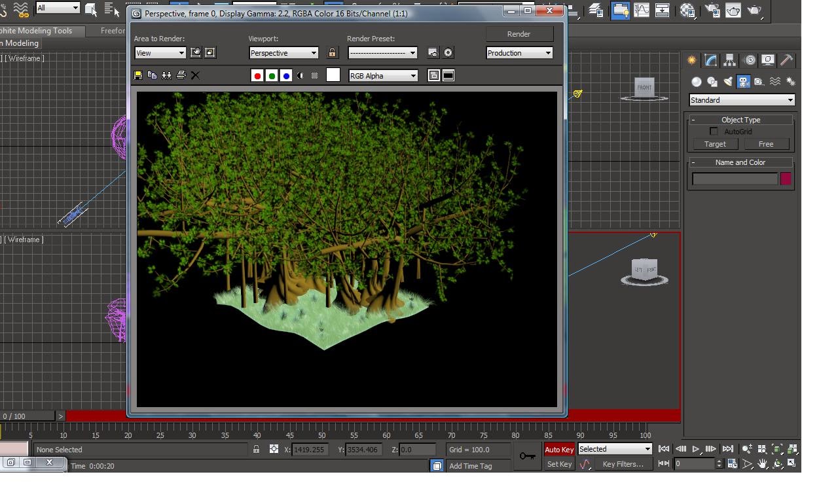Select the Lights category icon
838x504 pixels.
pyautogui.click(x=727, y=82)
